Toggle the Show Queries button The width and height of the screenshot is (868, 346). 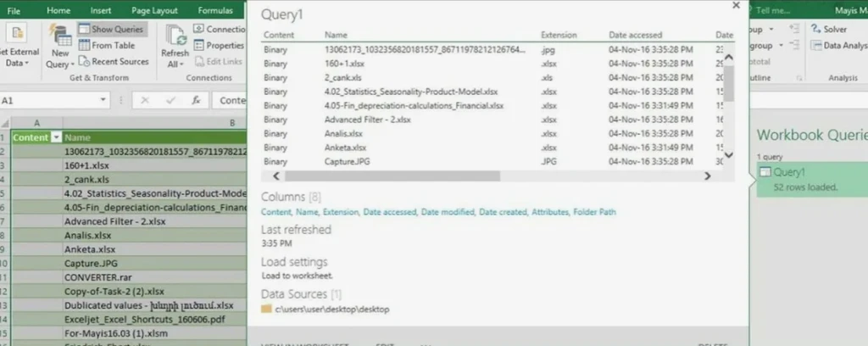click(111, 29)
